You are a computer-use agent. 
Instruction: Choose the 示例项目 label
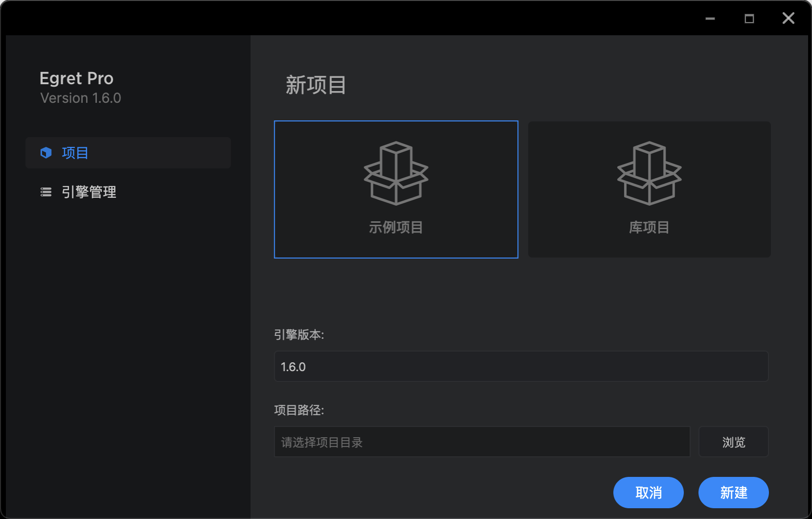click(x=396, y=227)
